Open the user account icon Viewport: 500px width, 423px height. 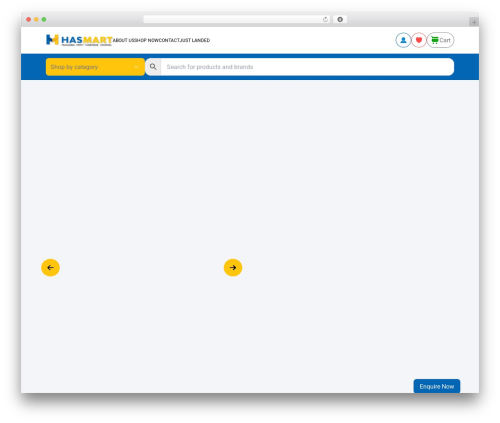tap(403, 40)
